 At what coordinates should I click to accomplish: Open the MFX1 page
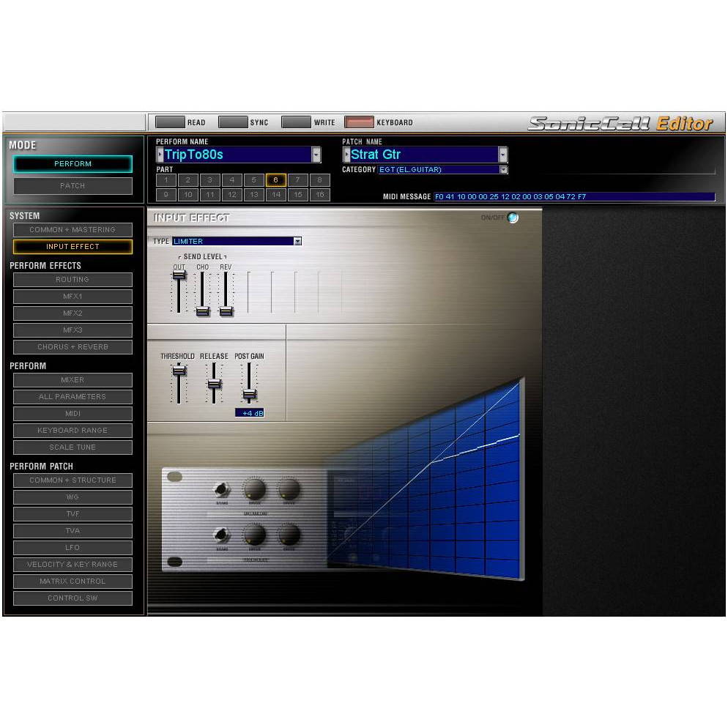[73, 296]
